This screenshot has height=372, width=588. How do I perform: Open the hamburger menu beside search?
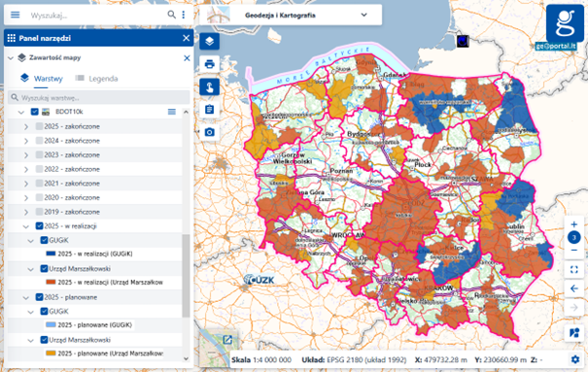point(15,15)
